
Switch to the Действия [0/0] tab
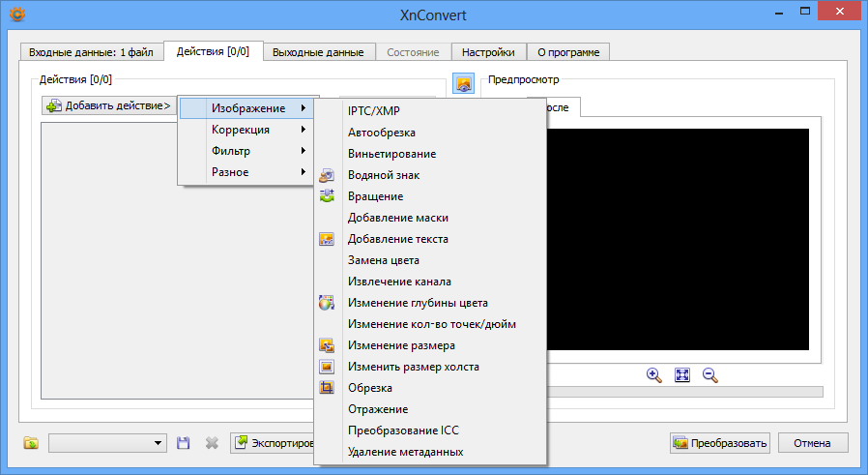coord(213,51)
